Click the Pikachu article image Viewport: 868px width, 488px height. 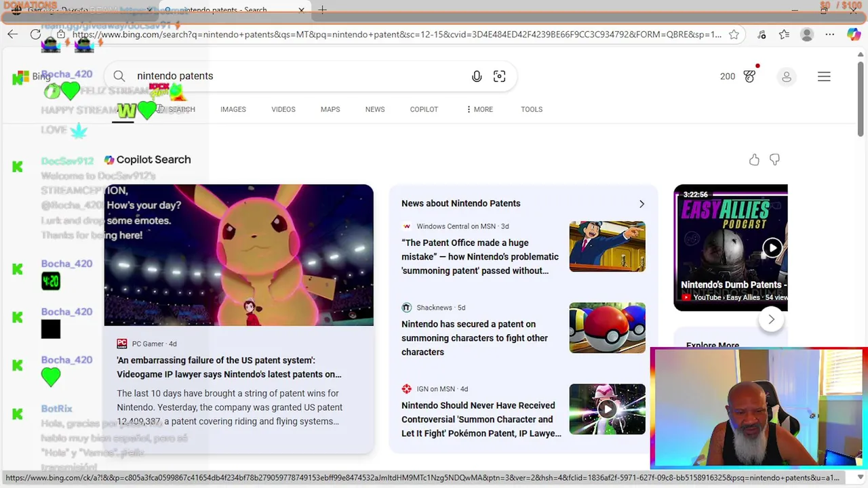point(239,255)
